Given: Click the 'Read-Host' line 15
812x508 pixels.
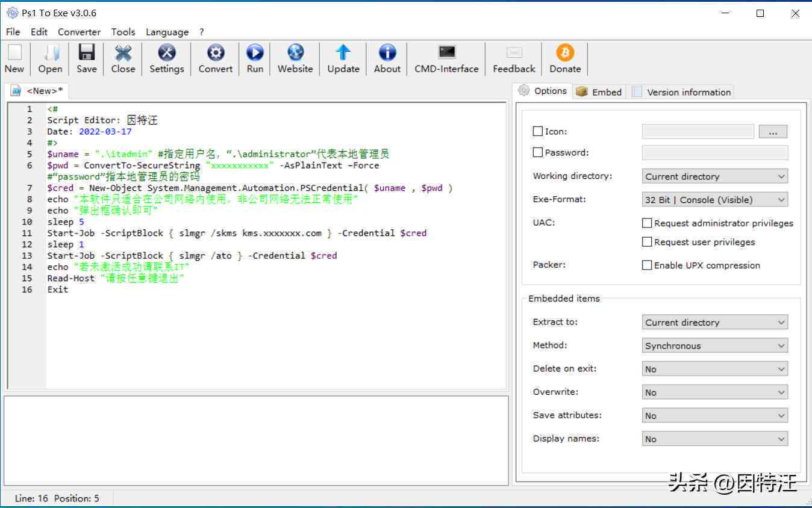Looking at the screenshot, I should coord(116,278).
